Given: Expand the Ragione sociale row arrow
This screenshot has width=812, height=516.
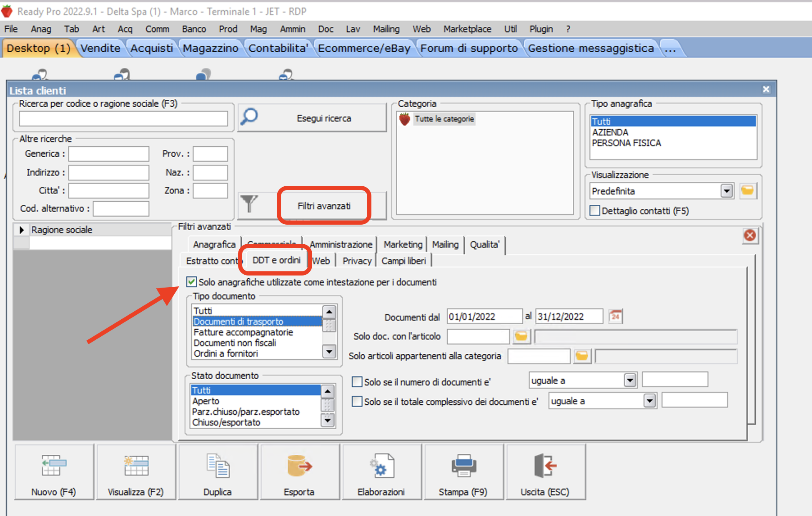Looking at the screenshot, I should coord(22,230).
